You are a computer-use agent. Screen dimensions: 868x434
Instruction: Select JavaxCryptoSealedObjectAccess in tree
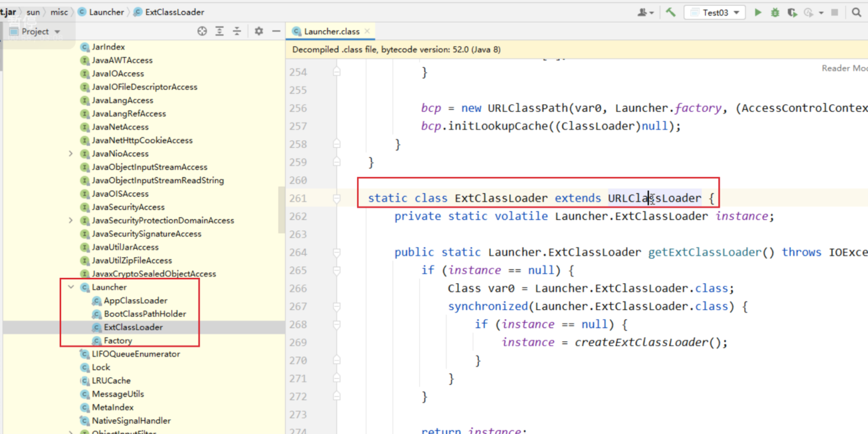[x=154, y=274]
